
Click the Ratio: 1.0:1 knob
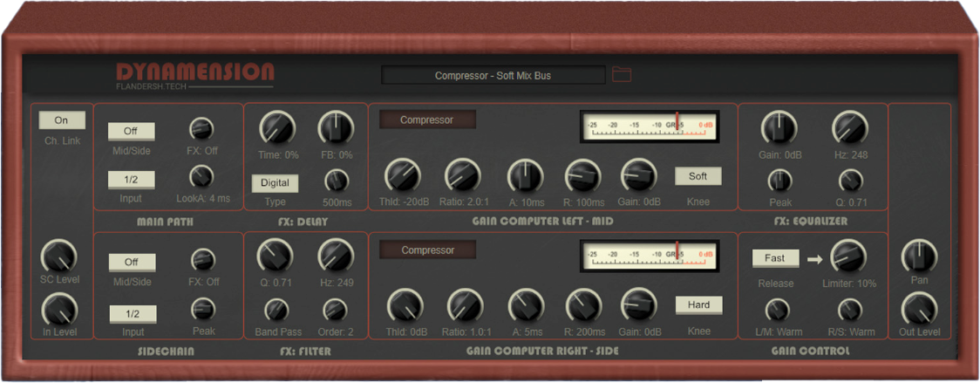465,305
